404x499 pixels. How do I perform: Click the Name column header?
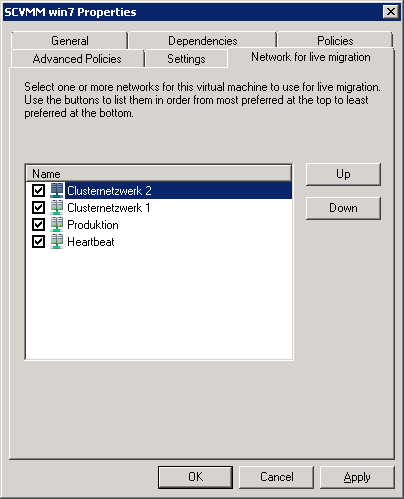pos(159,174)
